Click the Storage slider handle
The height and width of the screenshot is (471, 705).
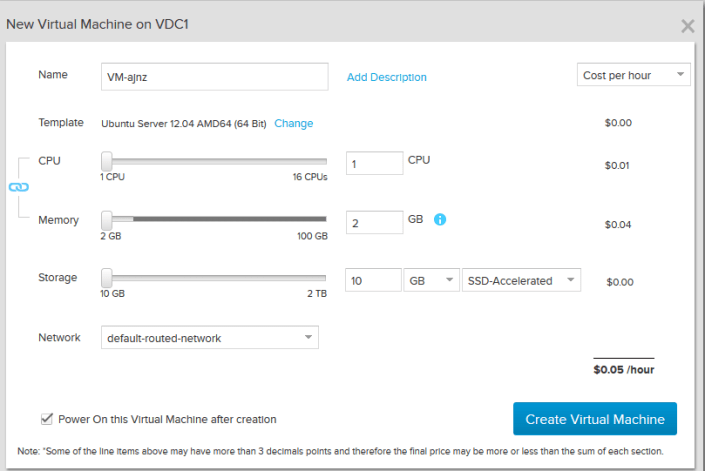tap(106, 277)
